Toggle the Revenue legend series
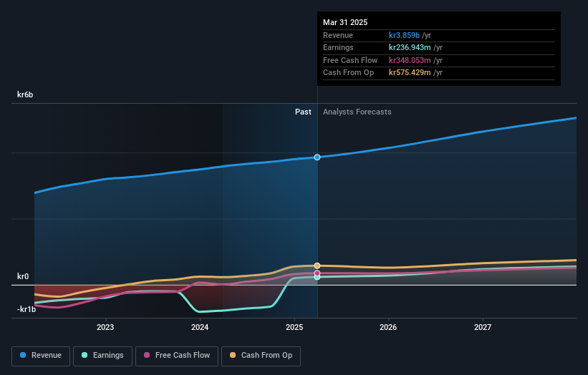588x375 pixels. click(41, 356)
